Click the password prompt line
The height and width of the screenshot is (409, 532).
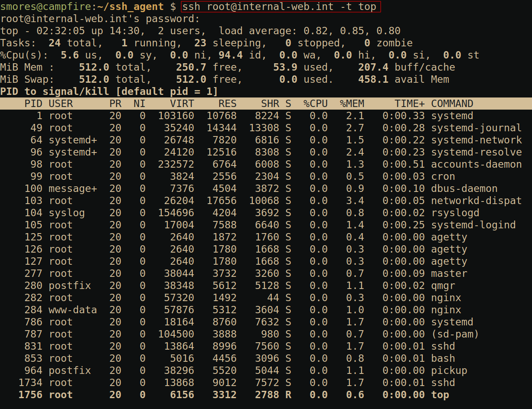100,19
